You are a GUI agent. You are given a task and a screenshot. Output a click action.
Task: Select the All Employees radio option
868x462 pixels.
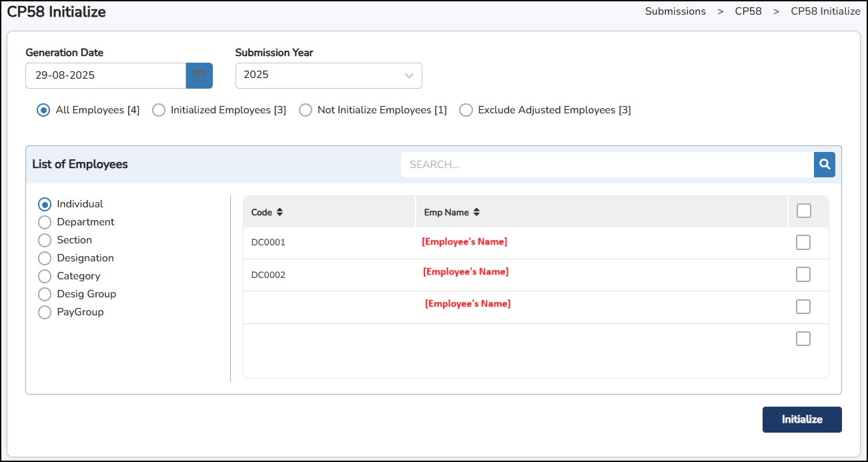point(44,110)
